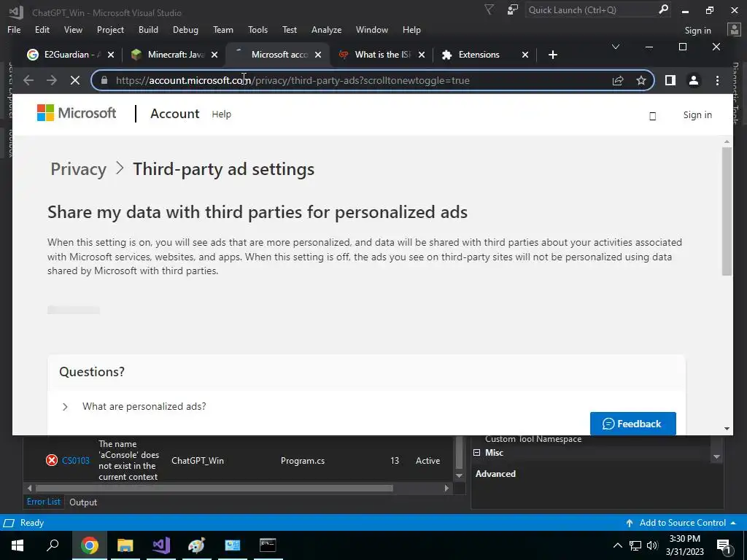
Task: Open Windows Start menu
Action: click(18, 545)
